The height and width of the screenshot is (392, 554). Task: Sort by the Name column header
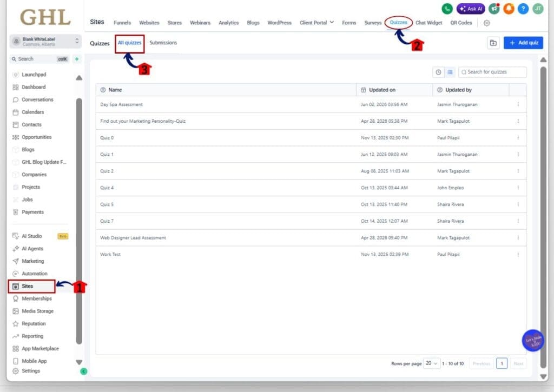coord(226,90)
